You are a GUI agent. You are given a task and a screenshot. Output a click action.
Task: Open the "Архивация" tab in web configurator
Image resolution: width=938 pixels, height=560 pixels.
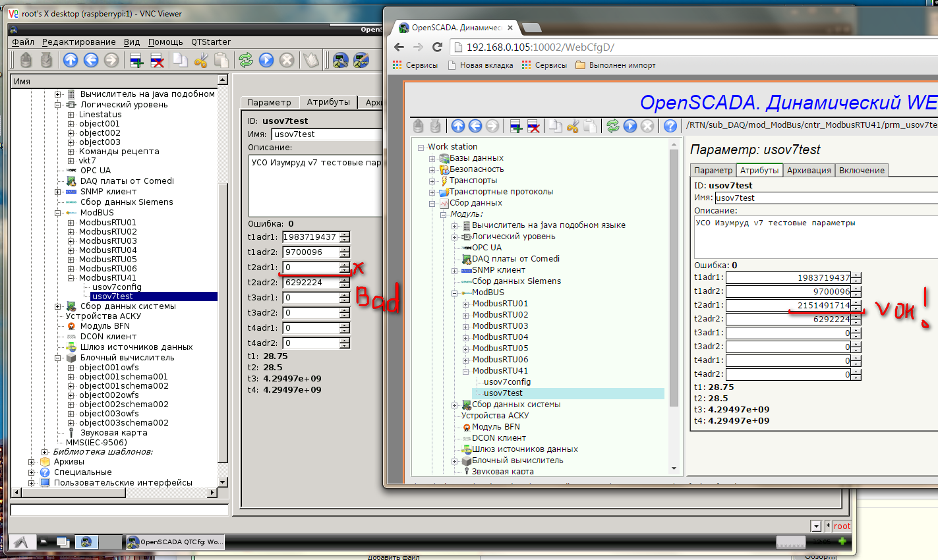[808, 170]
